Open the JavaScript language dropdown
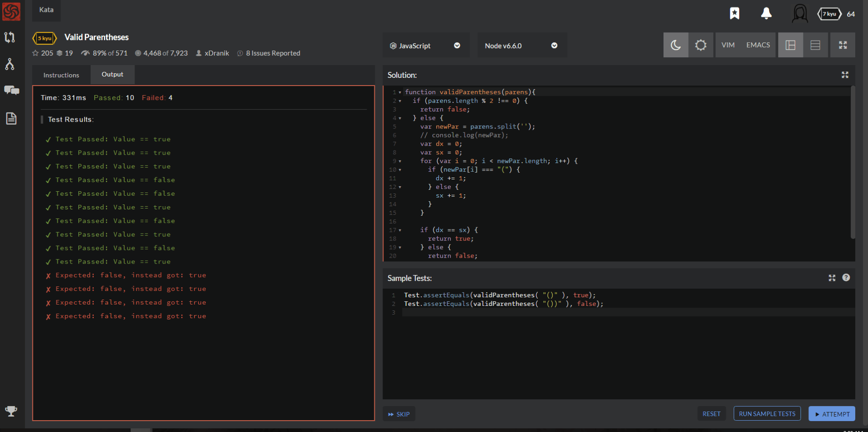The width and height of the screenshot is (868, 432). point(425,46)
